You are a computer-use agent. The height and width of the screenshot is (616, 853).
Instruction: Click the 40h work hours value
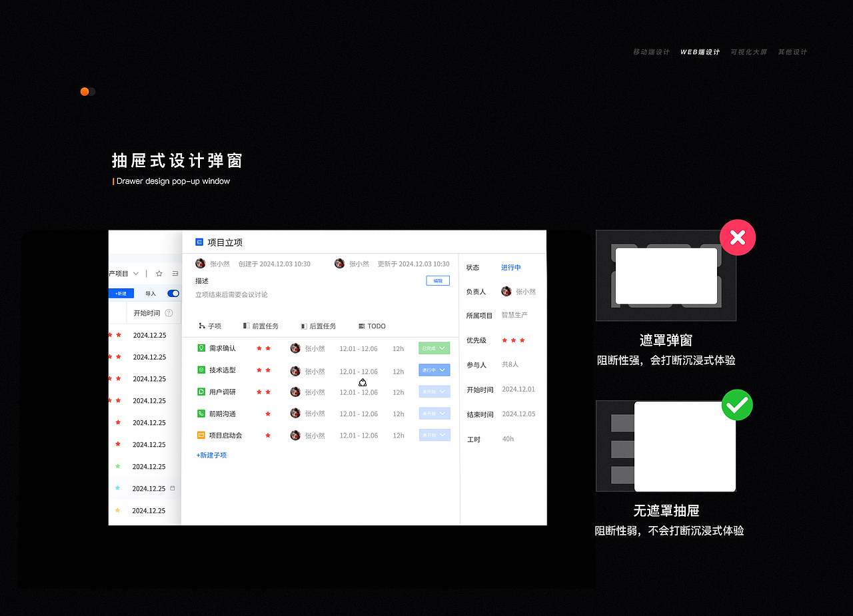508,439
